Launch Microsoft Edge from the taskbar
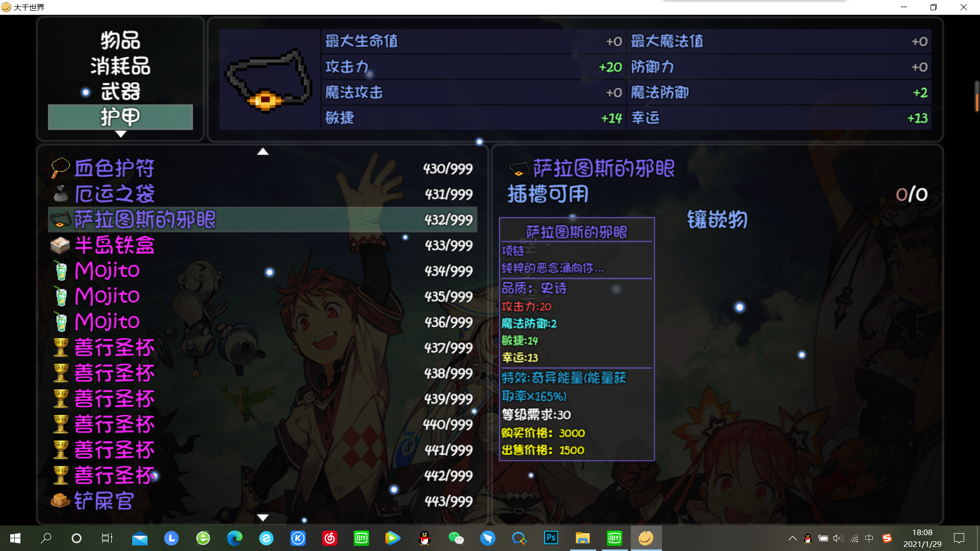Image resolution: width=980 pixels, height=551 pixels. click(x=235, y=538)
